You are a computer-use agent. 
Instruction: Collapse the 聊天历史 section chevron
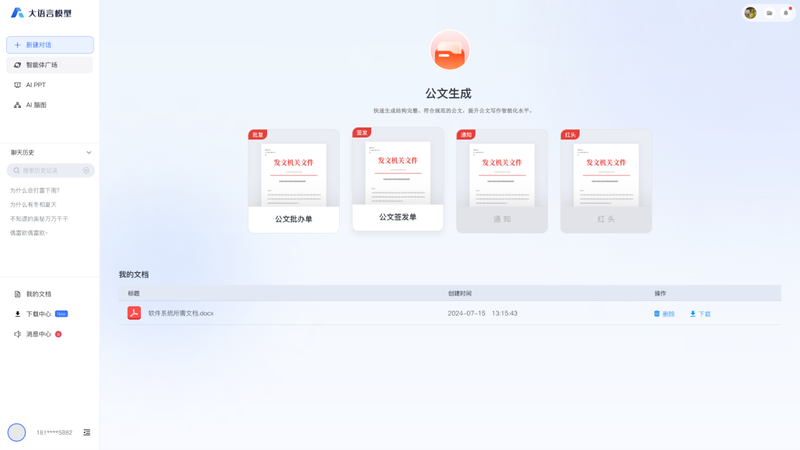point(89,153)
